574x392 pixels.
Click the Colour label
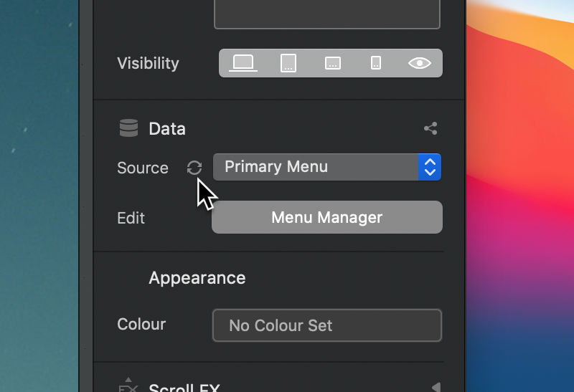[x=141, y=324]
